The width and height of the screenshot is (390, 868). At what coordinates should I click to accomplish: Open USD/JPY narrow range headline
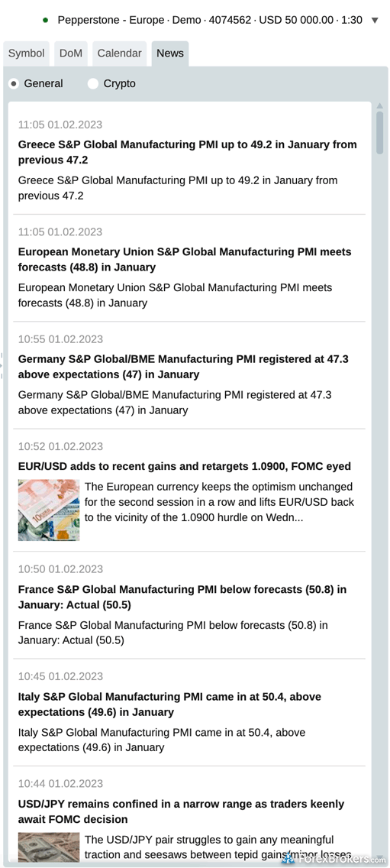(182, 811)
